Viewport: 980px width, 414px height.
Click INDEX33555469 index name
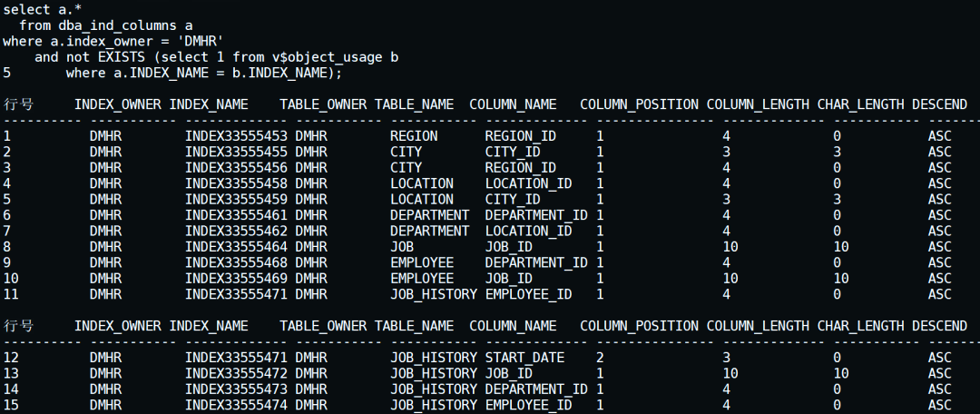tap(236, 279)
